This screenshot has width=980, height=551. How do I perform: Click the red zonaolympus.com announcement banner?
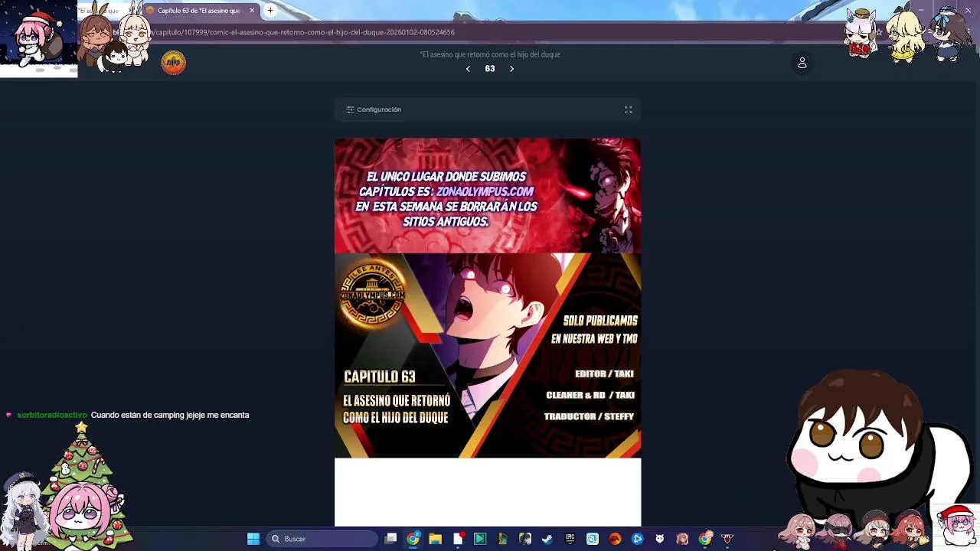point(488,196)
